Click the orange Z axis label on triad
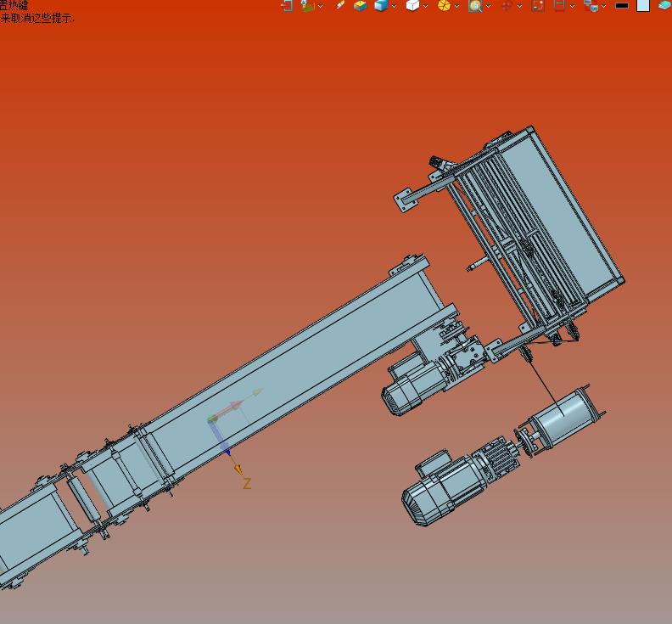Image resolution: width=672 pixels, height=624 pixels. pyautogui.click(x=247, y=484)
